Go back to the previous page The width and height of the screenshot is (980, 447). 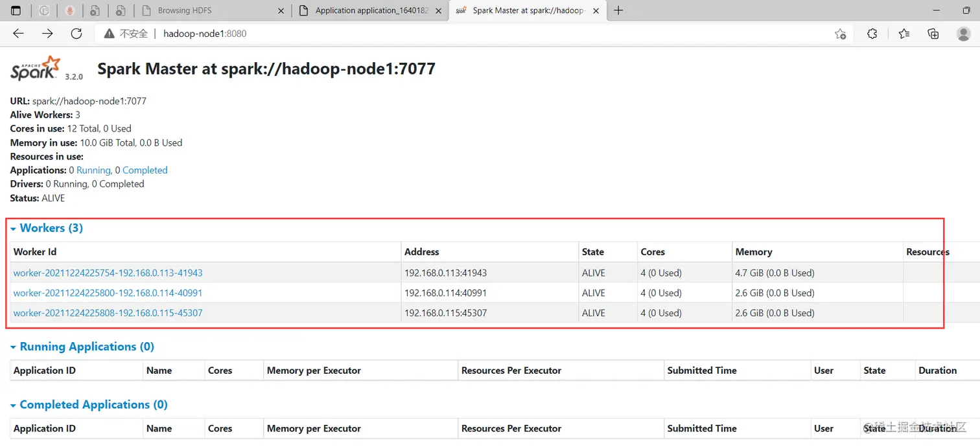(18, 34)
